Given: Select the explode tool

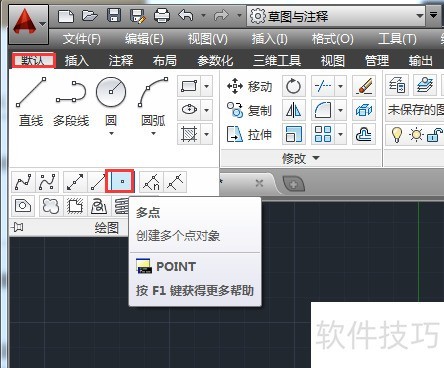Looking at the screenshot, I should click(x=364, y=110).
